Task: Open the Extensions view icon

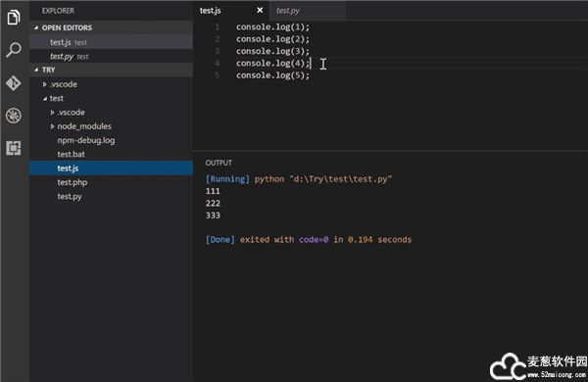Action: tap(14, 148)
